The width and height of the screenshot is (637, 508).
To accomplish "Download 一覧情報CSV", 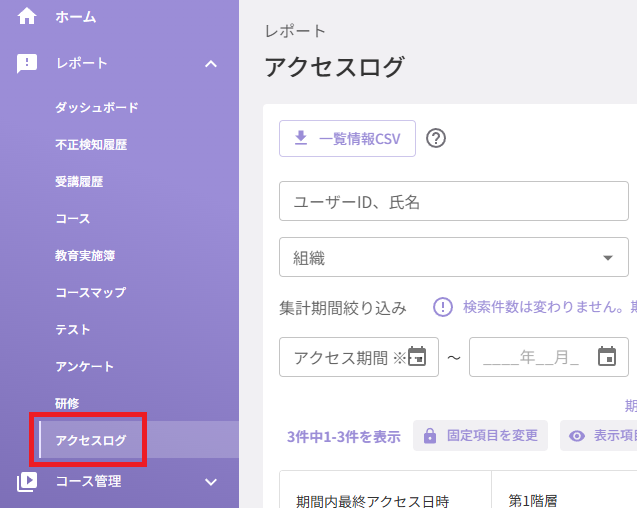I will tap(347, 139).
